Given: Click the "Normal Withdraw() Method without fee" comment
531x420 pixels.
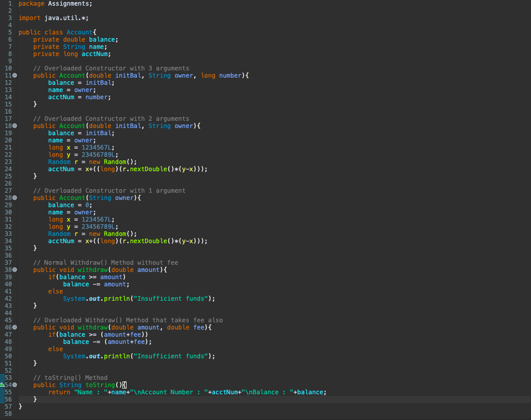Looking at the screenshot, I should [105, 263].
